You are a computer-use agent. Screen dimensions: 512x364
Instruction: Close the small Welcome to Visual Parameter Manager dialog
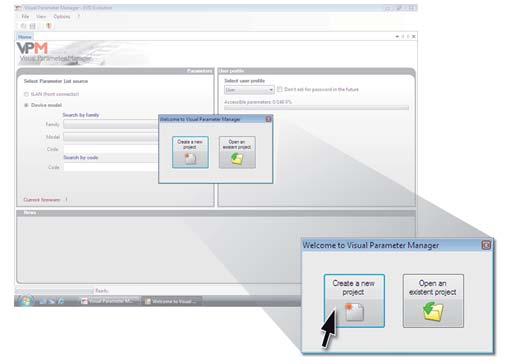[268, 119]
